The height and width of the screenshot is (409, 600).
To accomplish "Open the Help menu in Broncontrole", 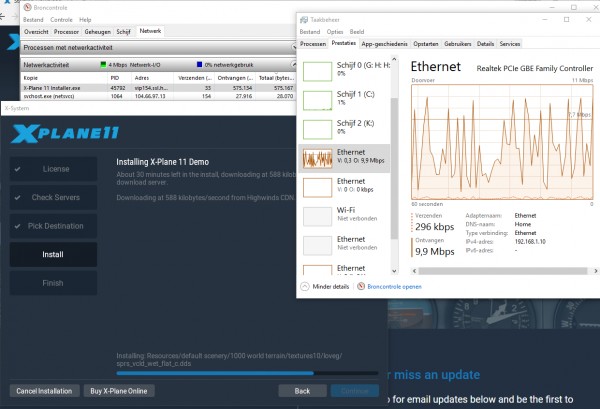I will pos(85,20).
